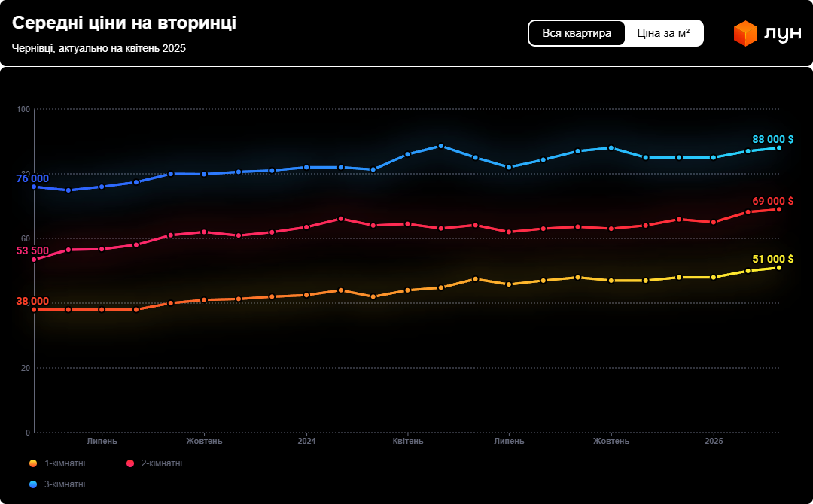Switch to 'Ціна за м²' view
Image resolution: width=813 pixels, height=504 pixels.
(663, 33)
